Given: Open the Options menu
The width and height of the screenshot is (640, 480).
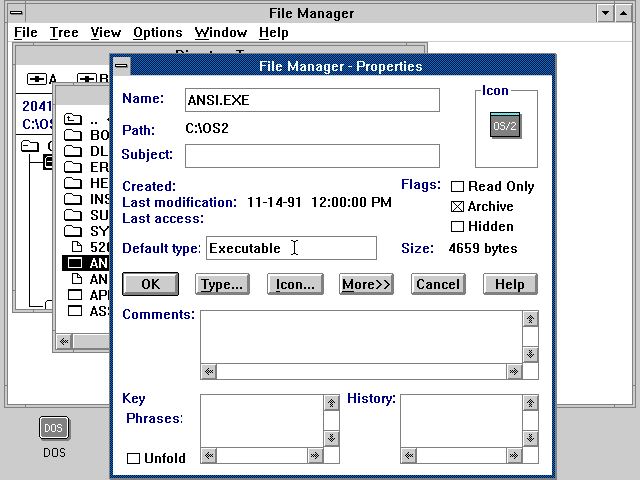Looking at the screenshot, I should 158,33.
